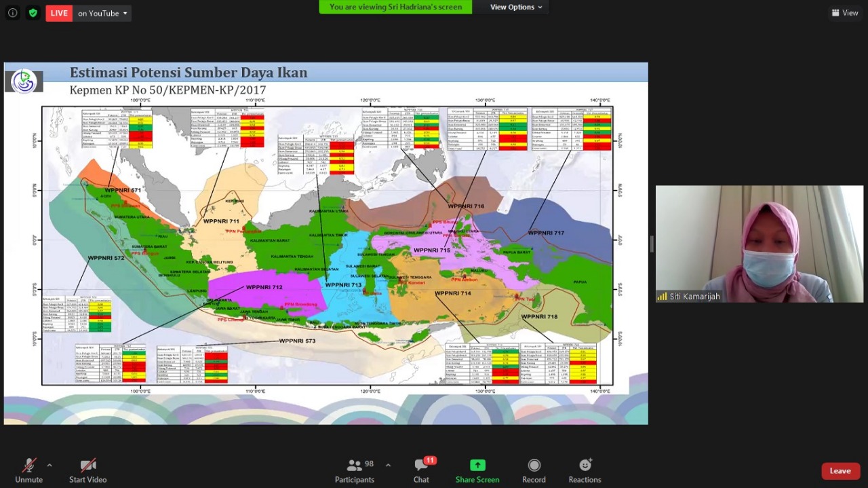The height and width of the screenshot is (488, 868).
Task: Leave the meeting
Action: tap(840, 471)
